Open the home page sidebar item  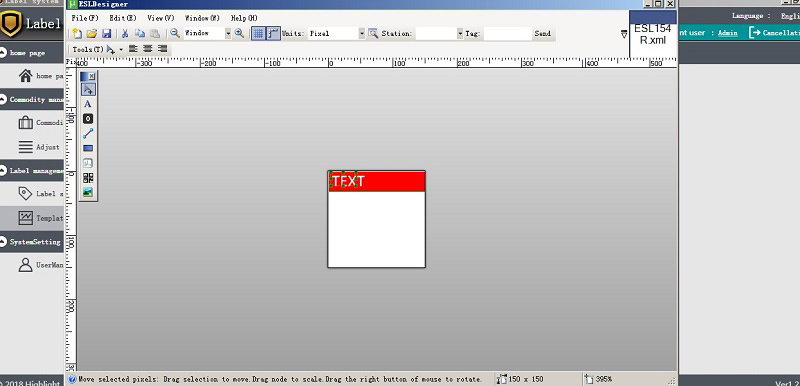41,76
